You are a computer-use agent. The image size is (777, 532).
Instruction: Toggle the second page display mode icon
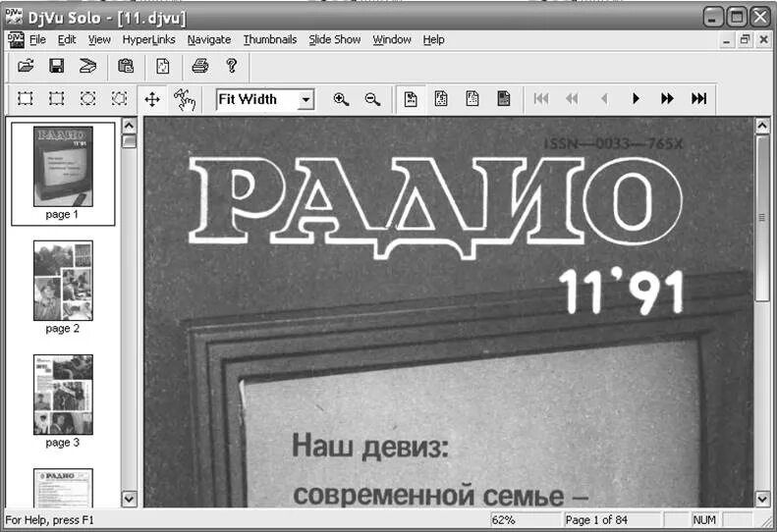click(441, 98)
